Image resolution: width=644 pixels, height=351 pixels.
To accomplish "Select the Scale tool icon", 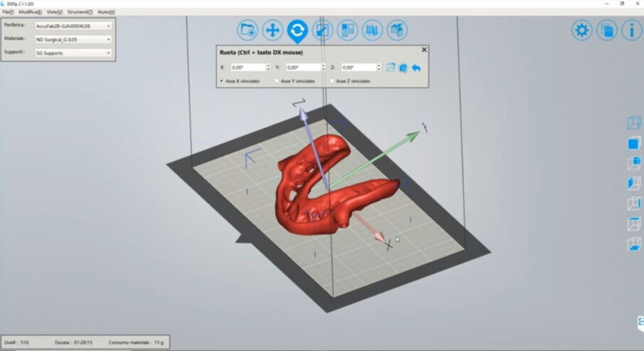I will pos(322,30).
